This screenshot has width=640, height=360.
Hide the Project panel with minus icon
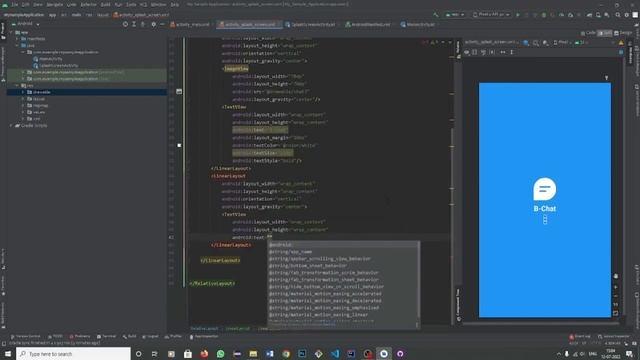[162, 24]
